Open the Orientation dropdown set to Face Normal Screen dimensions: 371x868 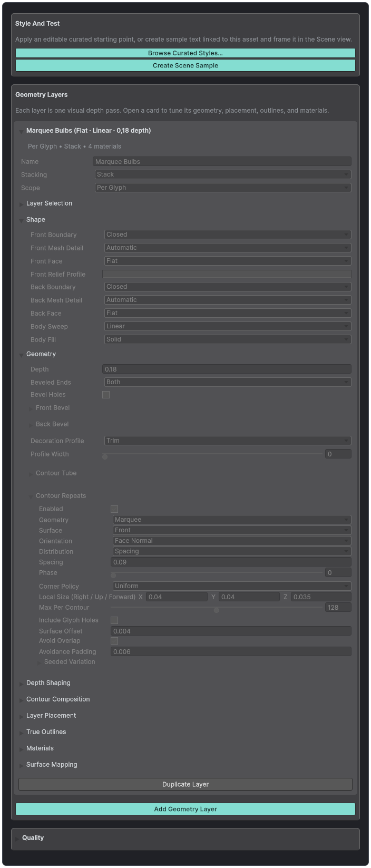pos(232,541)
